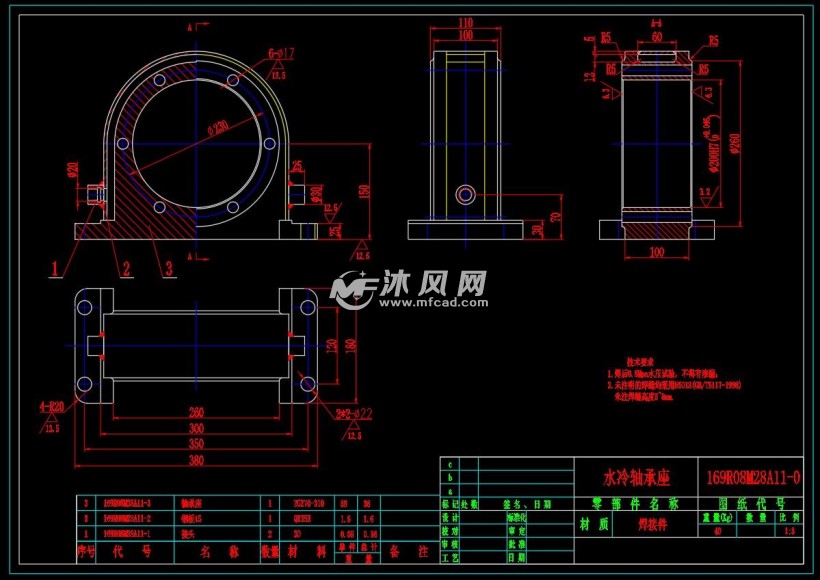The width and height of the screenshot is (820, 580).
Task: Click balloon label 3 near the hatched section
Action: click(170, 267)
